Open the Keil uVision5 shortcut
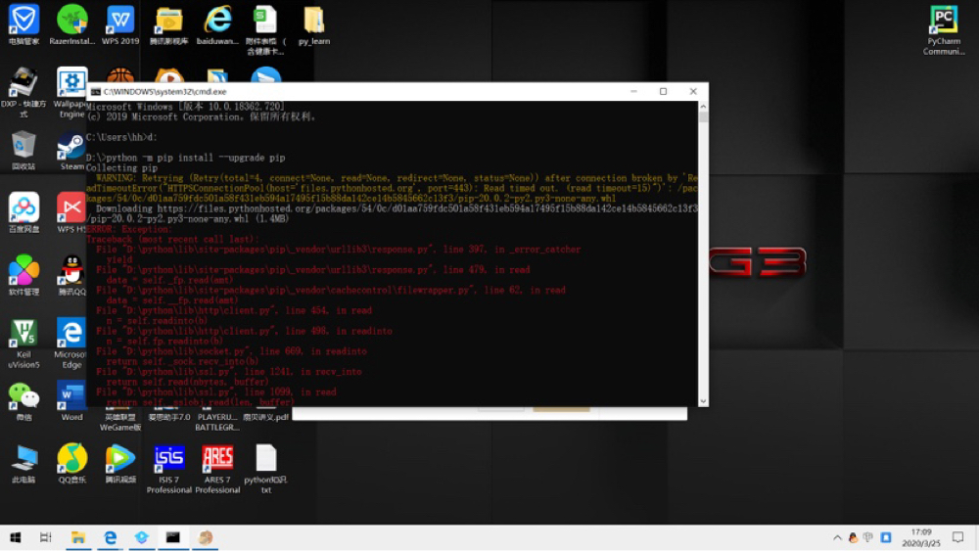The height and width of the screenshot is (551, 980). pyautogui.click(x=23, y=343)
